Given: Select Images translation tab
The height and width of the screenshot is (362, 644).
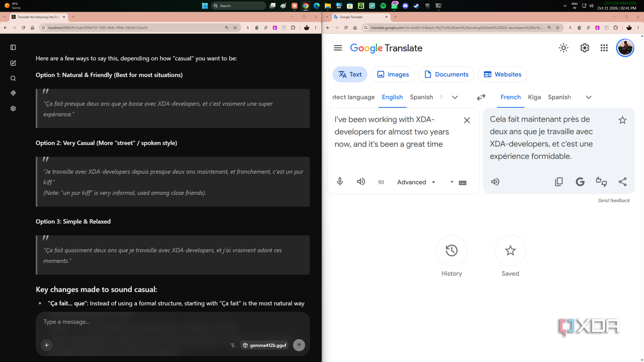Looking at the screenshot, I should [393, 75].
